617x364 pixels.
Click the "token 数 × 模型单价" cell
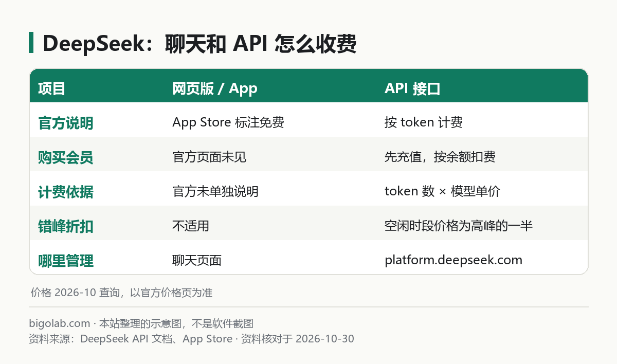pos(443,191)
